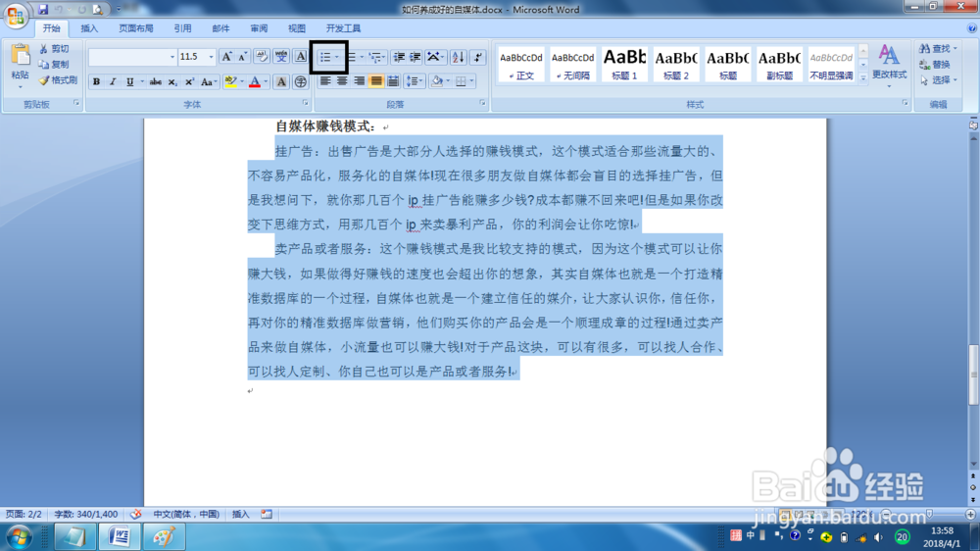Click the vertical scrollbar thumb

tap(974, 374)
